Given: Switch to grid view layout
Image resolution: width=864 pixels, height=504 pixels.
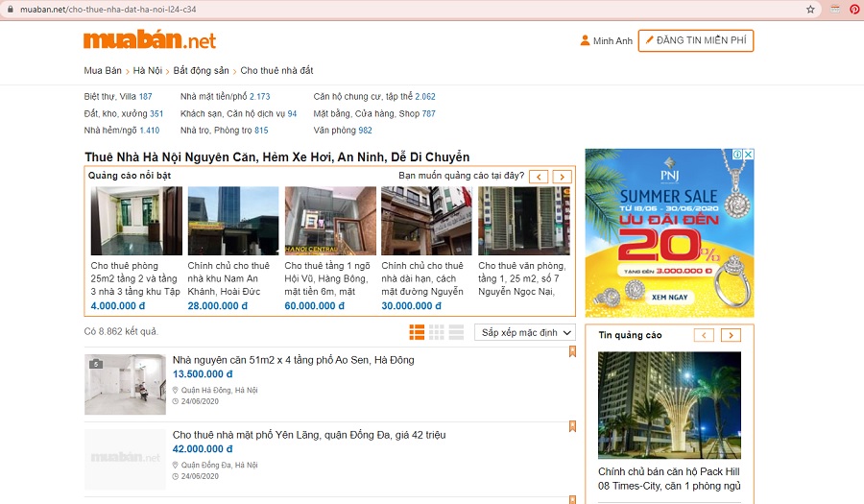Looking at the screenshot, I should (x=437, y=332).
